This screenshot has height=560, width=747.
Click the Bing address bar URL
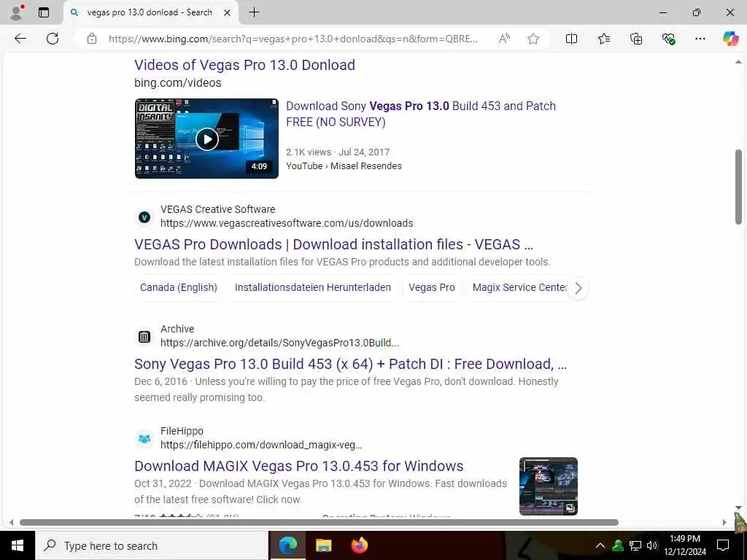click(x=293, y=39)
